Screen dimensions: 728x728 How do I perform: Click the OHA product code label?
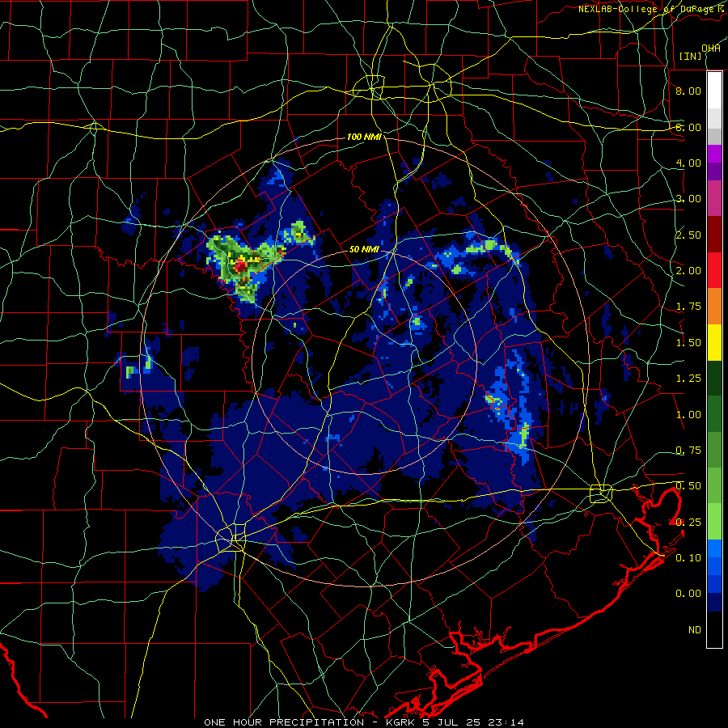pyautogui.click(x=711, y=49)
